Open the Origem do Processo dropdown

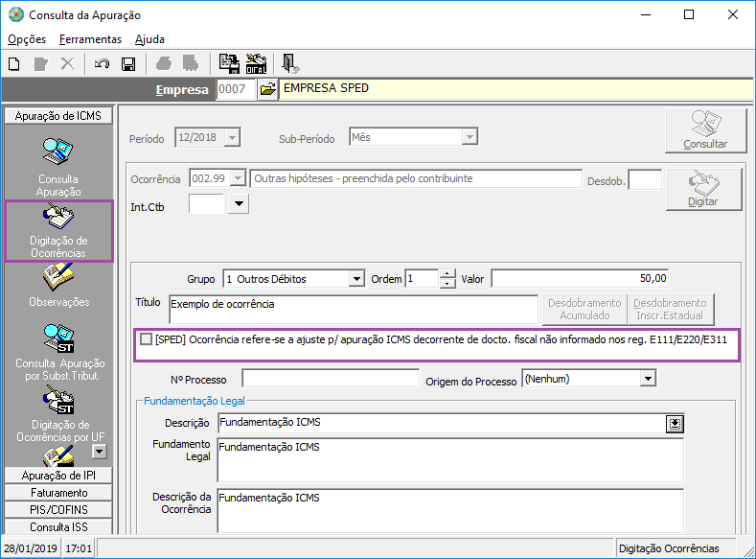tap(648, 379)
